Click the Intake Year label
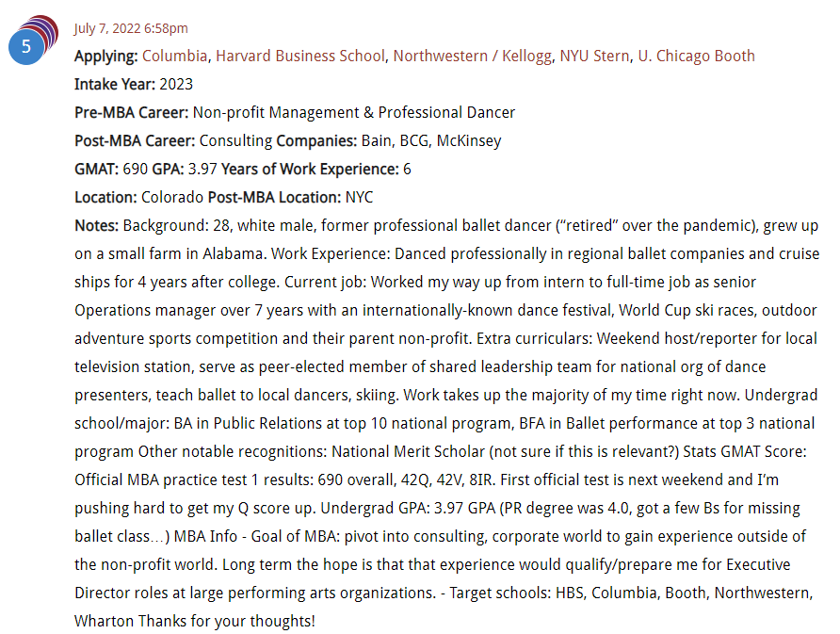This screenshot has height=634, width=840. click(115, 84)
